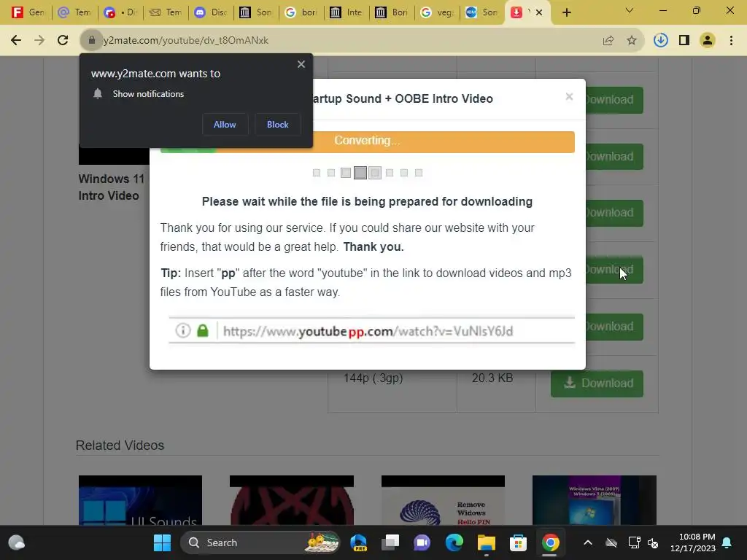Open the UI Sounds related video thumbnail
747x560 pixels.
(x=140, y=500)
